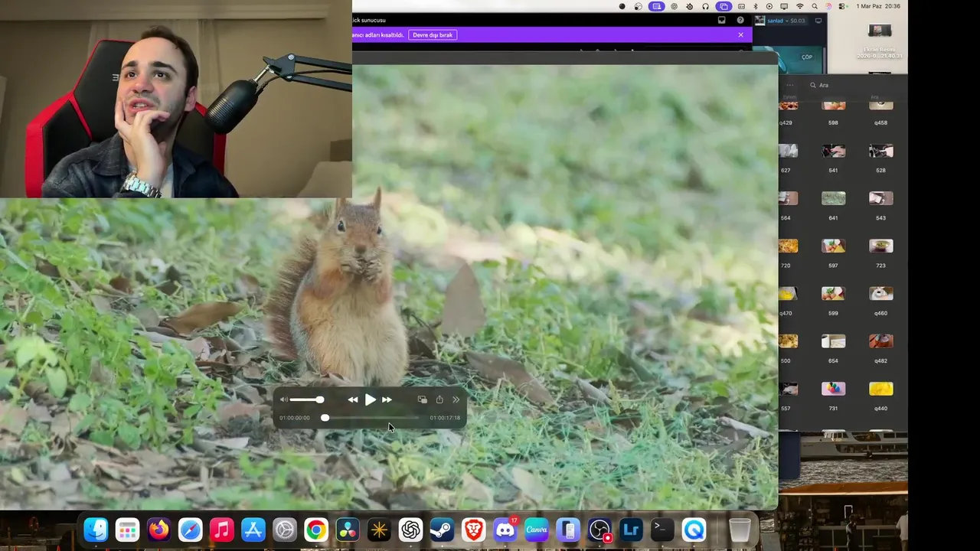The width and height of the screenshot is (980, 551).
Task: Open date and time '1 Mar Paz 20:36'
Action: tap(879, 6)
